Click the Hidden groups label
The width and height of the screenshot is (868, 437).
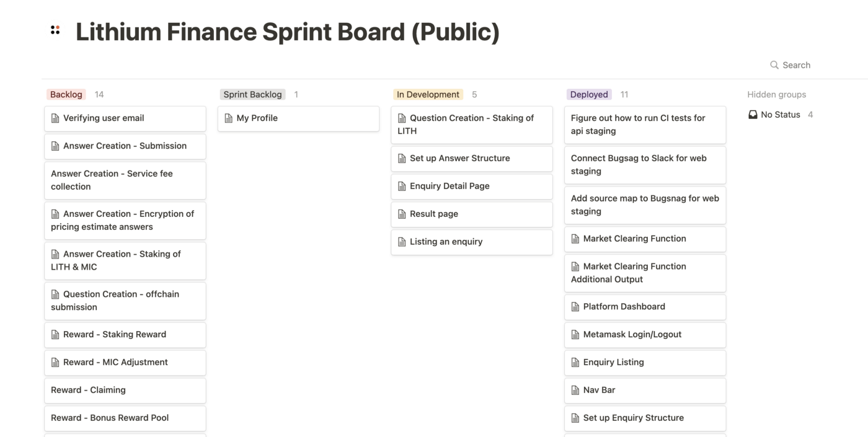click(777, 94)
